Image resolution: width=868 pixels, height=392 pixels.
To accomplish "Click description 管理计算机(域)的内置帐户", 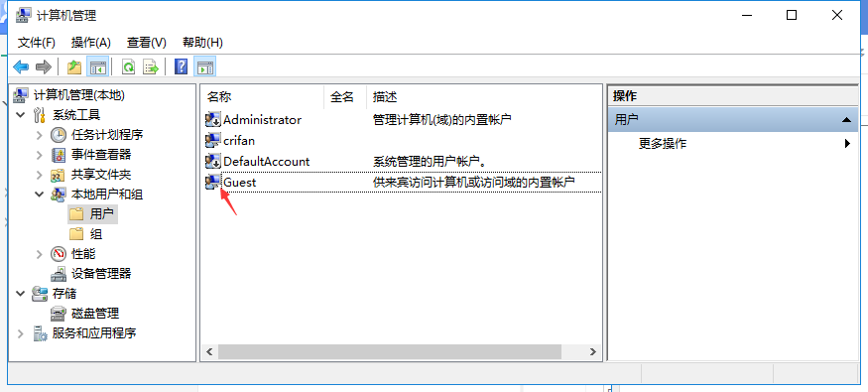I will click(x=441, y=120).
